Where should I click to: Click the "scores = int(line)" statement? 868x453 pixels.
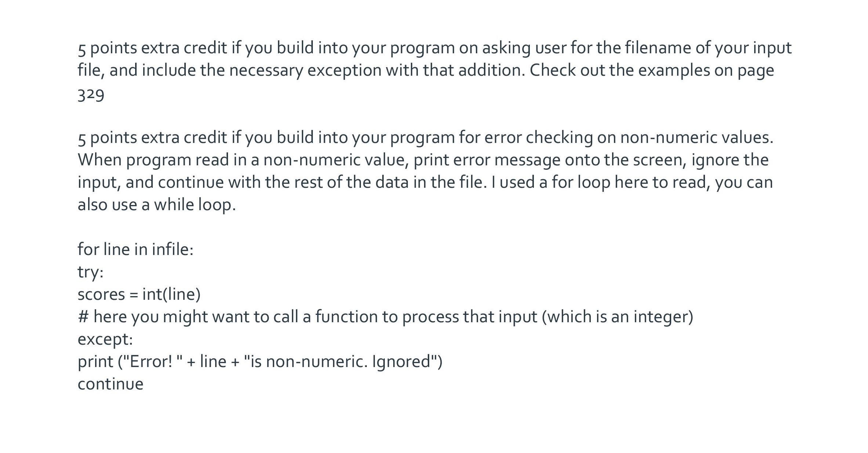click(139, 294)
